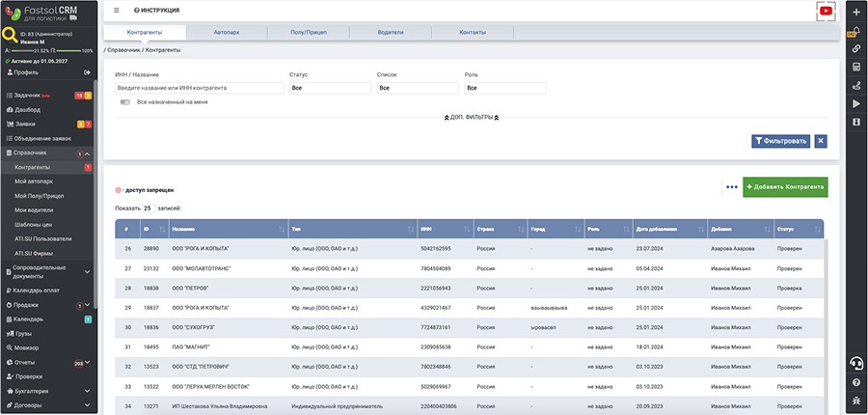
Task: Click the Фильтровать button
Action: [780, 141]
